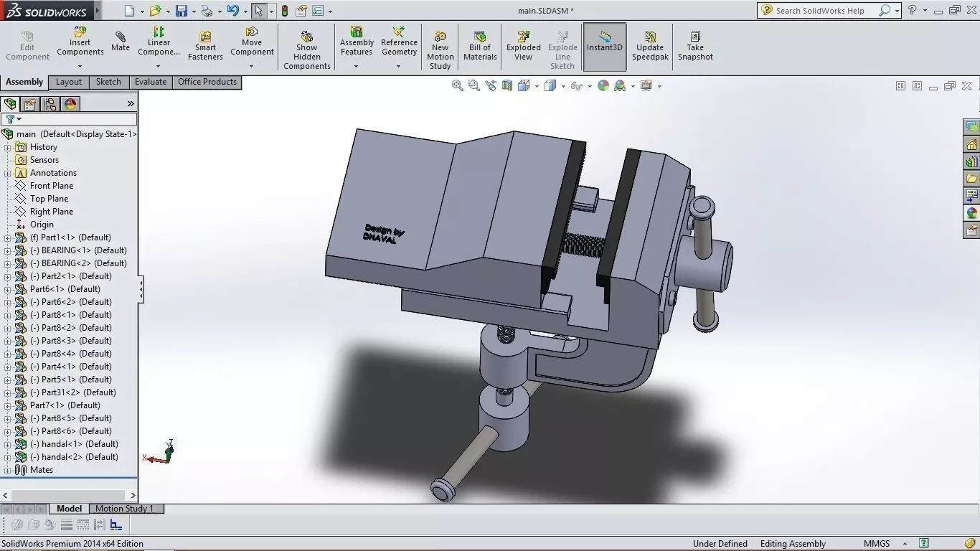The image size is (980, 551).
Task: Start a New Motion Study
Action: pyautogui.click(x=440, y=50)
